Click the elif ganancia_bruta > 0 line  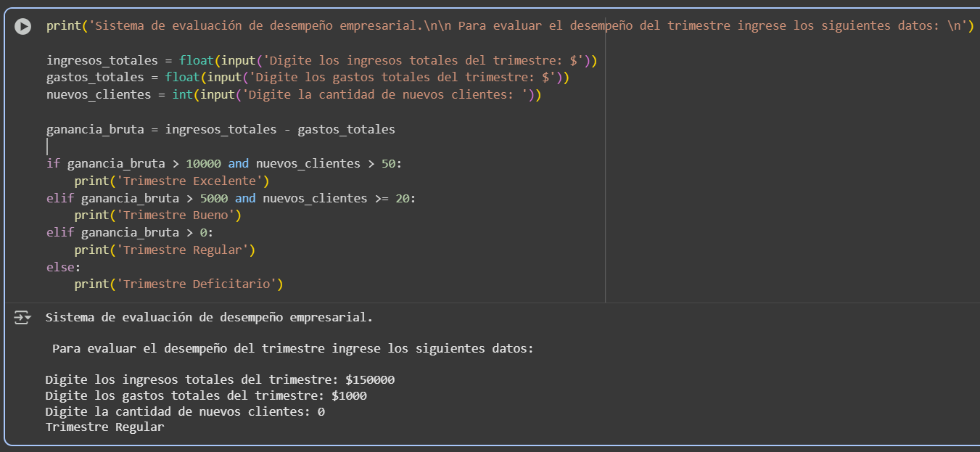pos(130,233)
